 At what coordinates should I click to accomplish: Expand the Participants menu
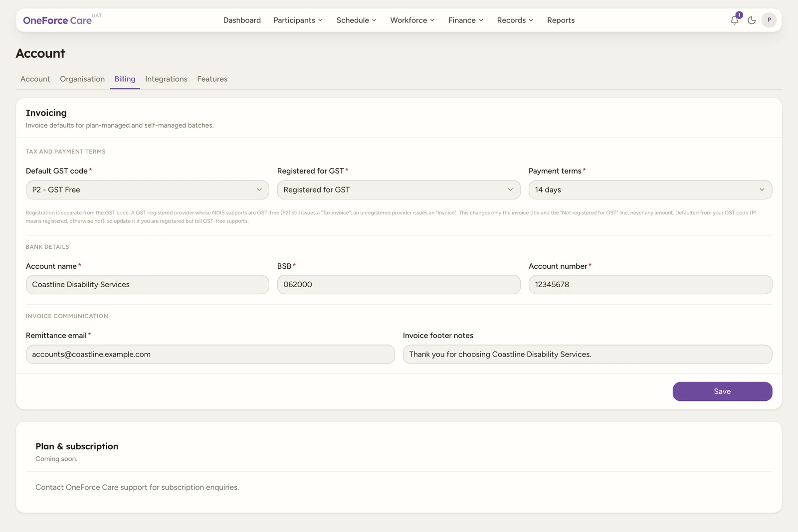click(x=298, y=20)
